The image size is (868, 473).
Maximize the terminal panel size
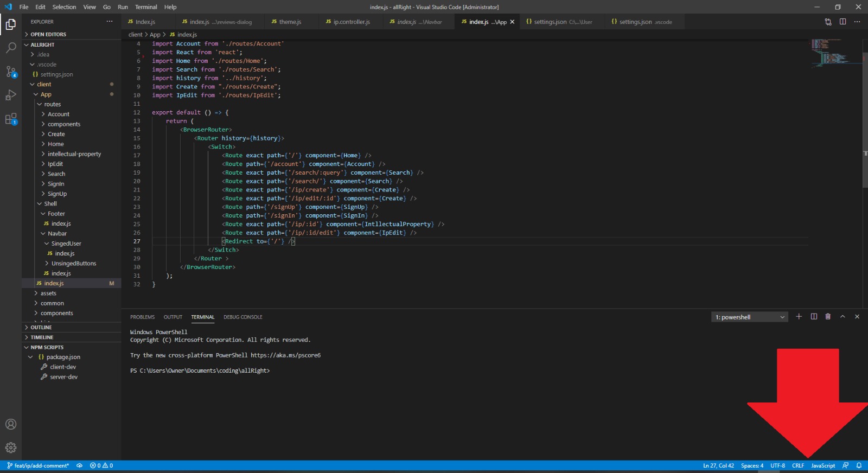tap(843, 317)
